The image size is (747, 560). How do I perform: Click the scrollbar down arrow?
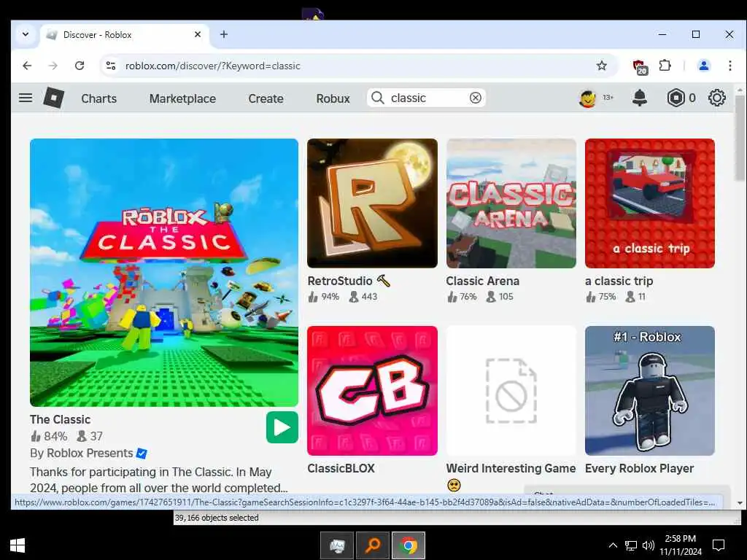[x=740, y=503]
